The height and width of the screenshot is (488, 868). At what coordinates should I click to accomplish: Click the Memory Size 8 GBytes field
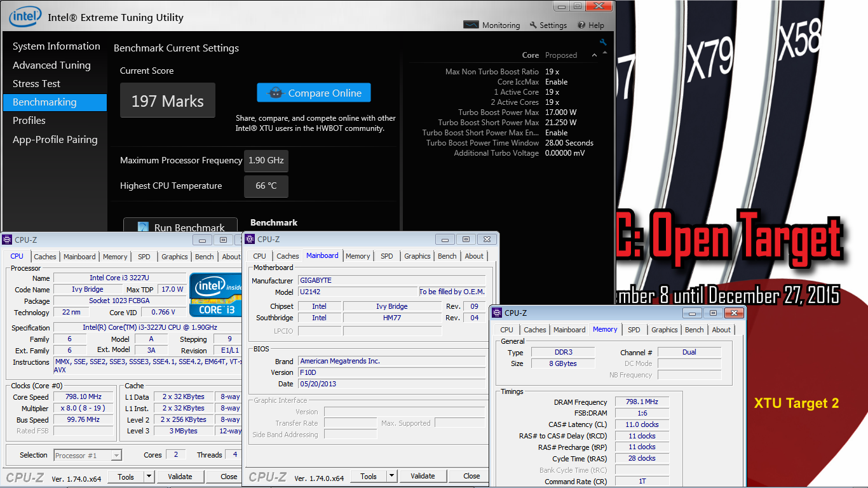click(562, 363)
